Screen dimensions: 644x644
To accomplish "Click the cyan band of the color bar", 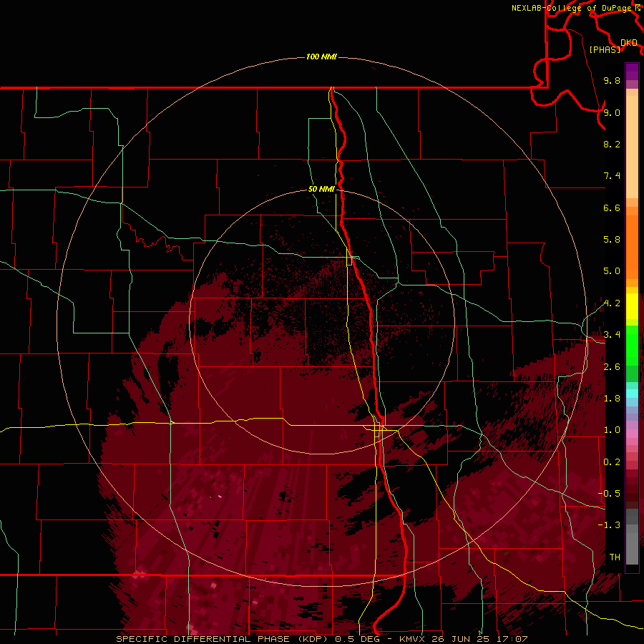I will [x=632, y=394].
